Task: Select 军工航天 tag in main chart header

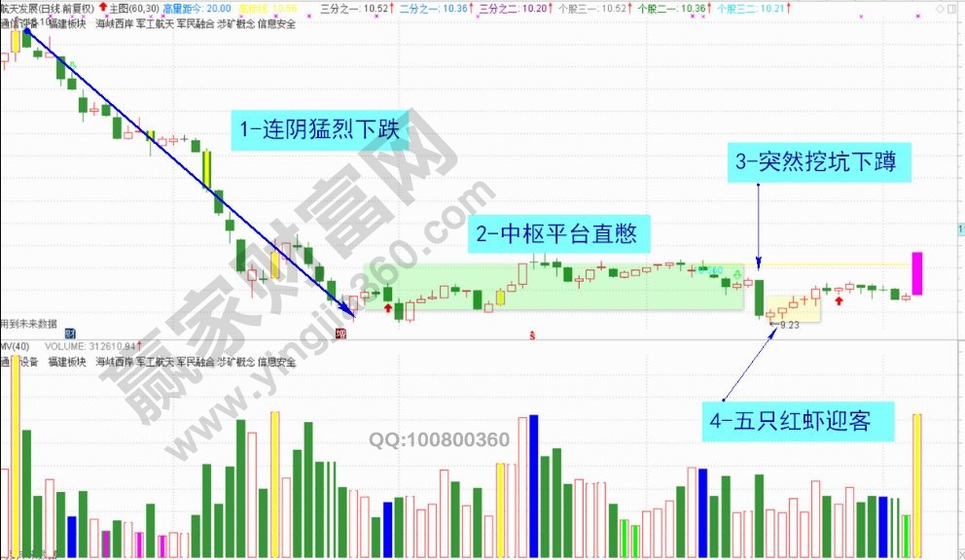Action: tap(156, 23)
